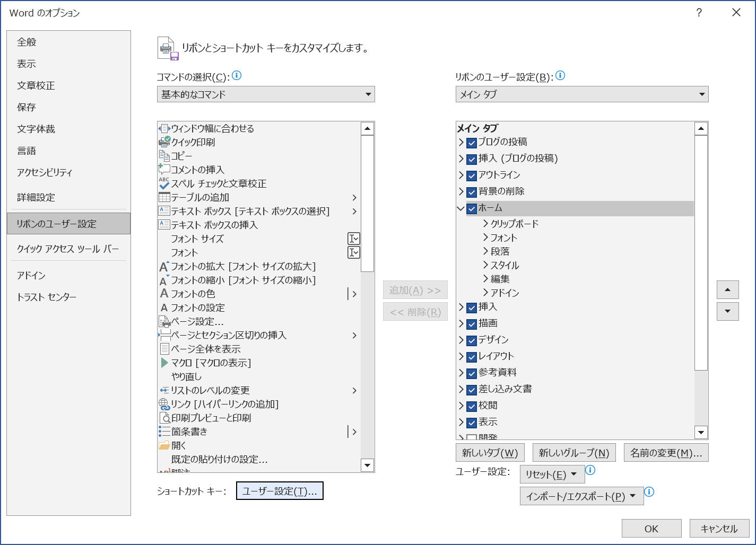Click info icon next to リセット button

tap(590, 470)
